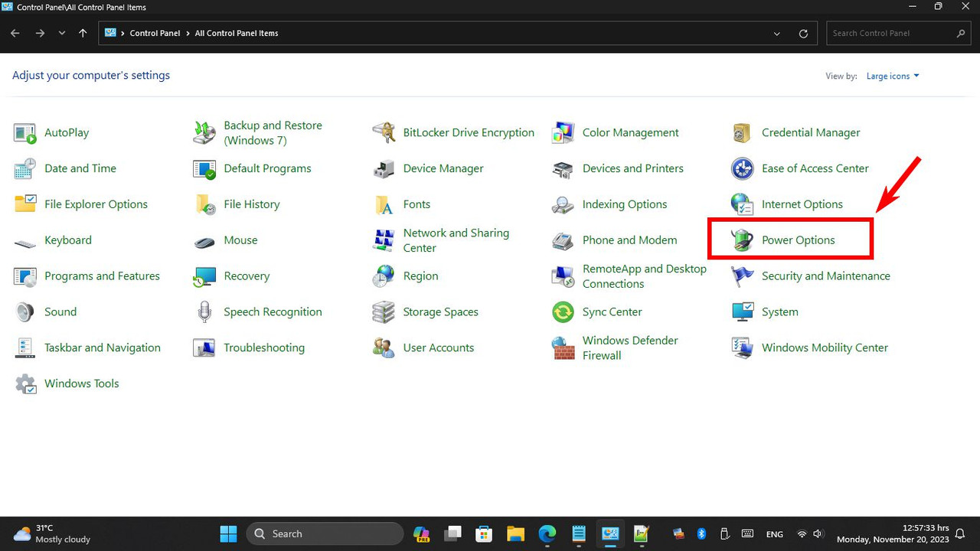
Task: Open the Sound speaker icon
Action: [25, 312]
